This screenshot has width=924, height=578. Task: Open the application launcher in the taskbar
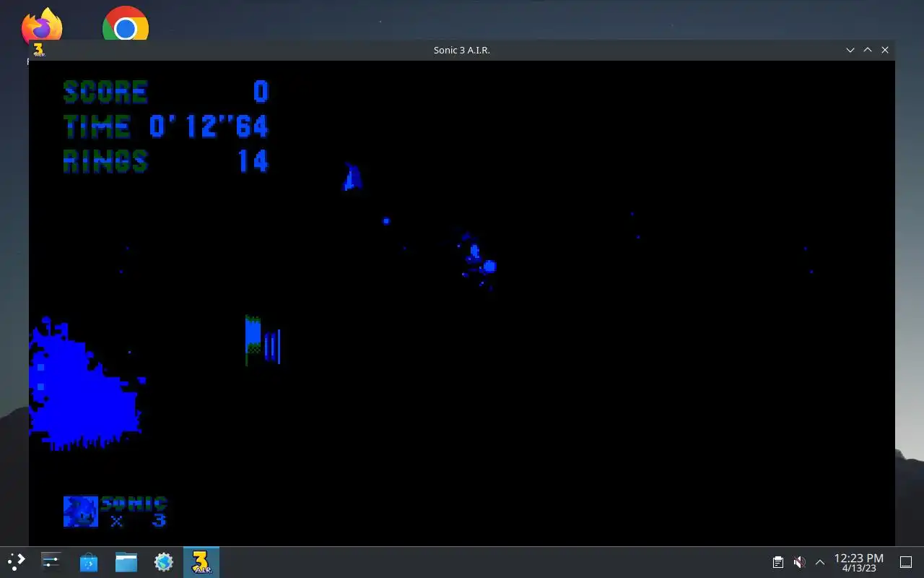pyautogui.click(x=16, y=561)
